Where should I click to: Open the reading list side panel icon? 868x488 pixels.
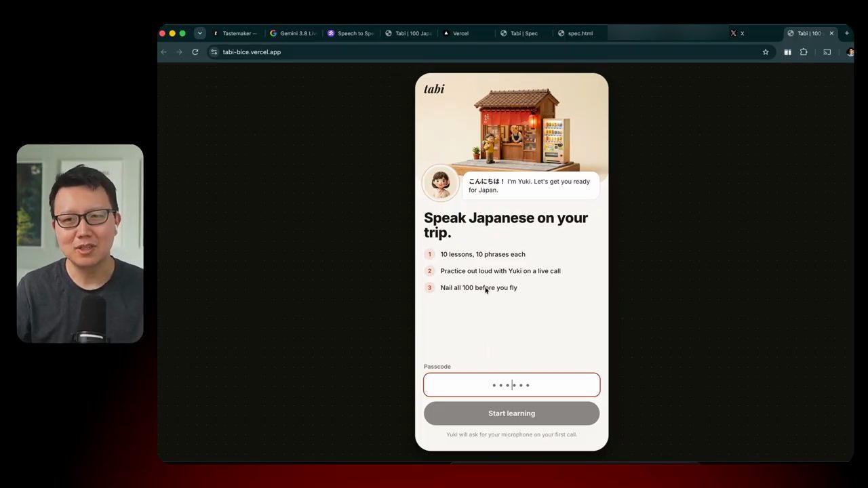(787, 52)
